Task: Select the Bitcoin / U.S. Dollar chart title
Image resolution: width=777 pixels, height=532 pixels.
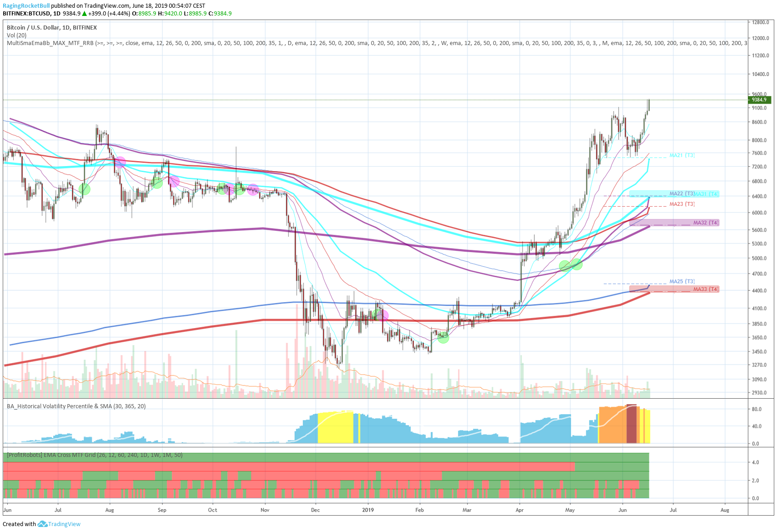Action: pyautogui.click(x=52, y=27)
